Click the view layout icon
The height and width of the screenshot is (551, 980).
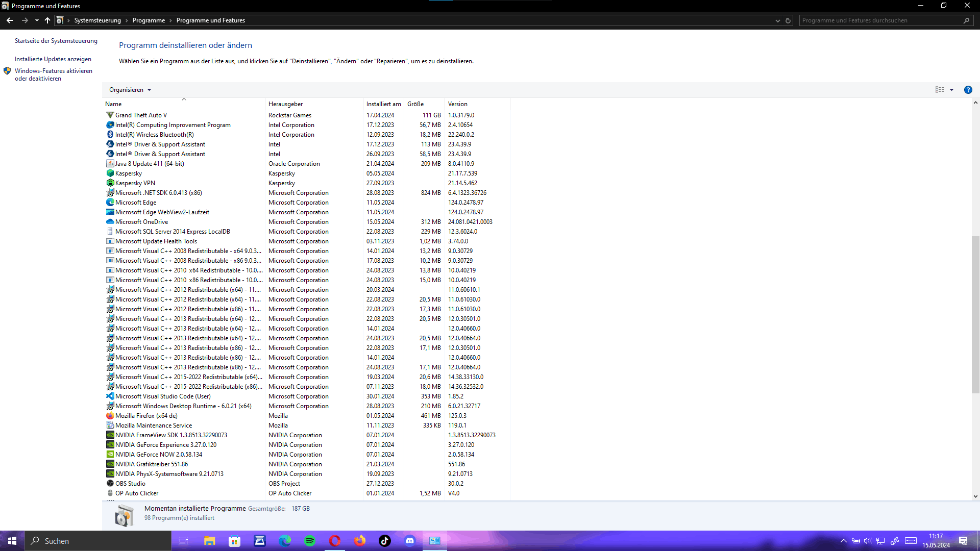(940, 90)
